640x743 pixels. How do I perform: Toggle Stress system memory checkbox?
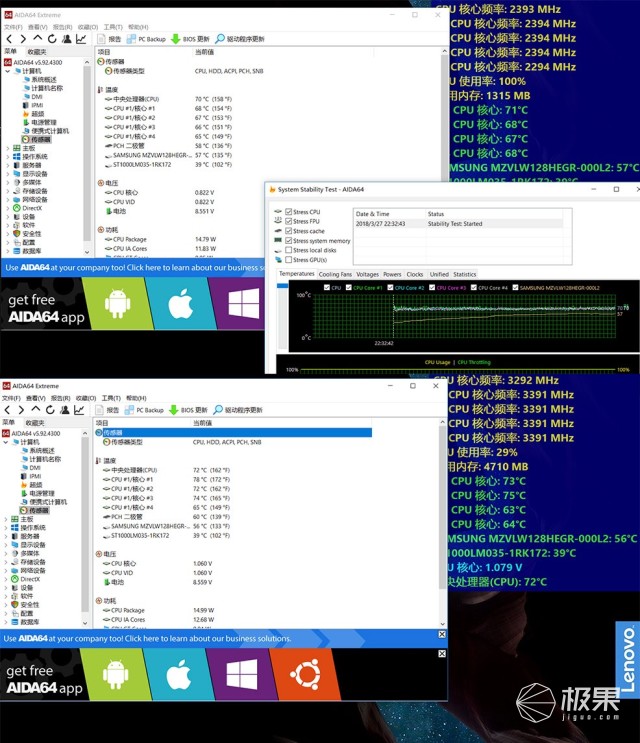tap(288, 241)
